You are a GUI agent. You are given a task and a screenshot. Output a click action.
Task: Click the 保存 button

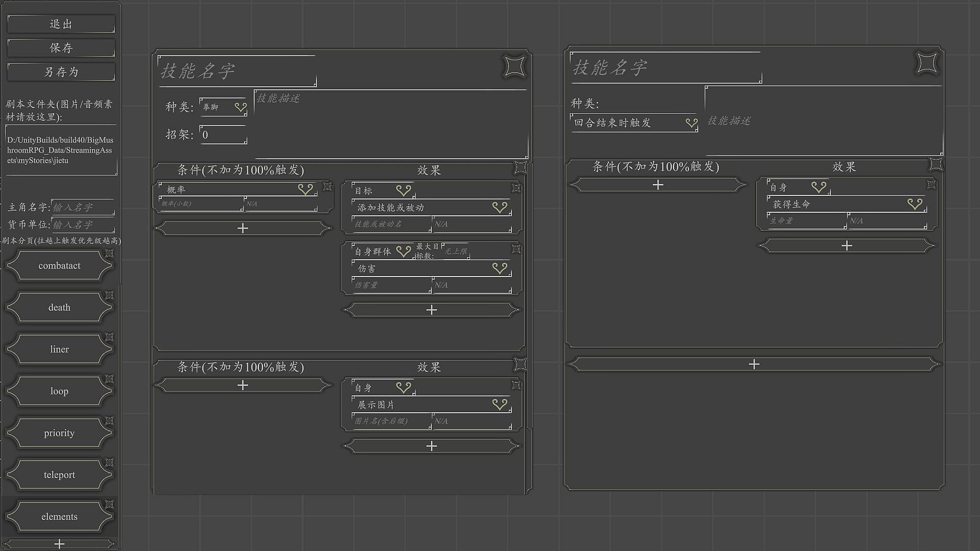point(61,48)
